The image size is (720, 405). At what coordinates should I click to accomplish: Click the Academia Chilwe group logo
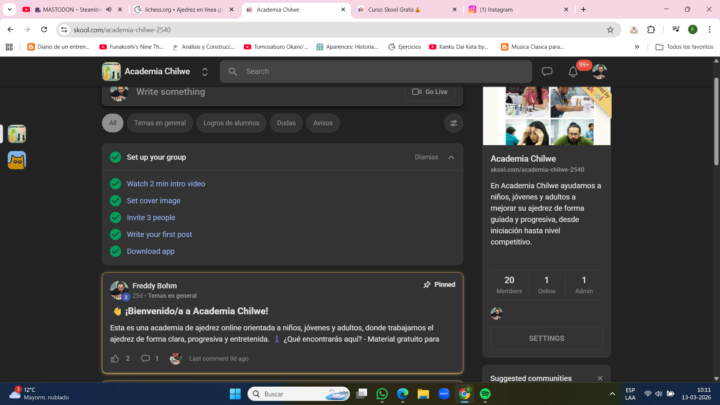(111, 72)
